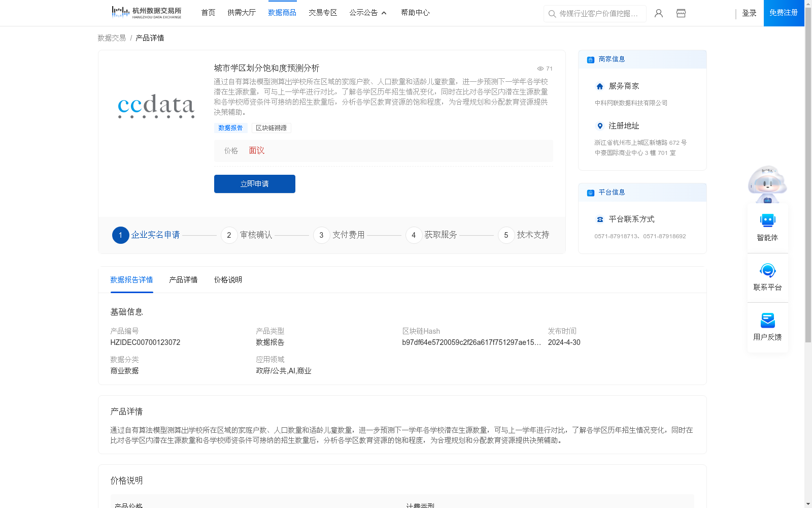Image resolution: width=812 pixels, height=508 pixels.
Task: Expand the 公示公告 dropdown menu
Action: point(368,13)
